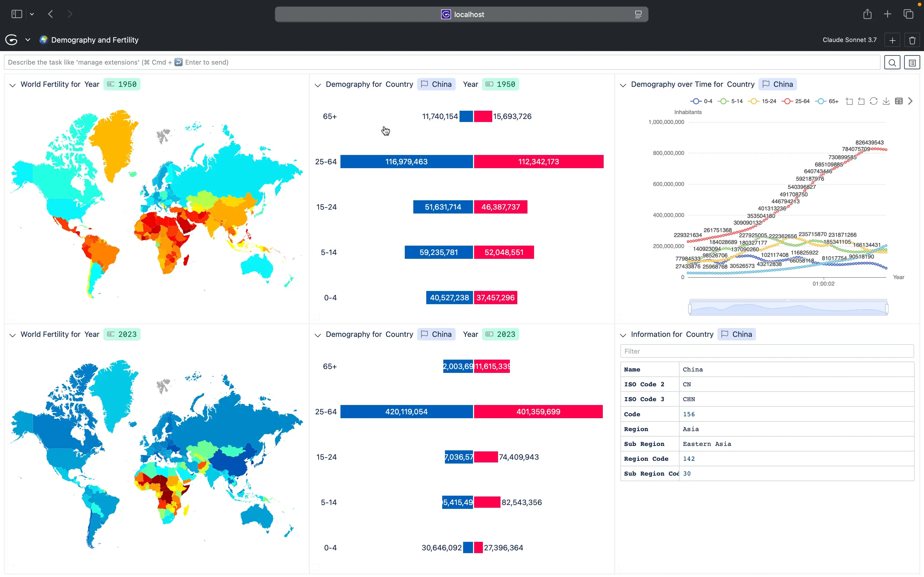Click the next chevron in the chart toolbar
The height and width of the screenshot is (577, 924).
[911, 101]
